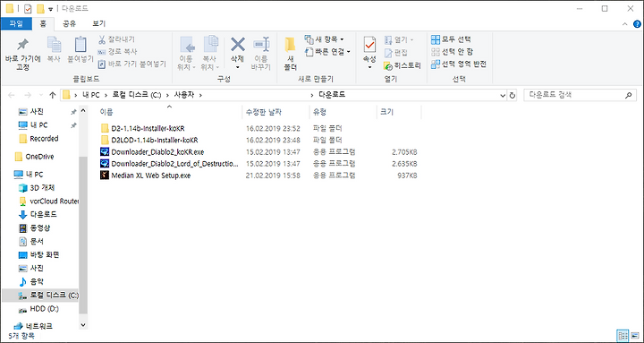
Task: Open 동영상 (Videos) in the sidebar
Action: click(x=35, y=227)
